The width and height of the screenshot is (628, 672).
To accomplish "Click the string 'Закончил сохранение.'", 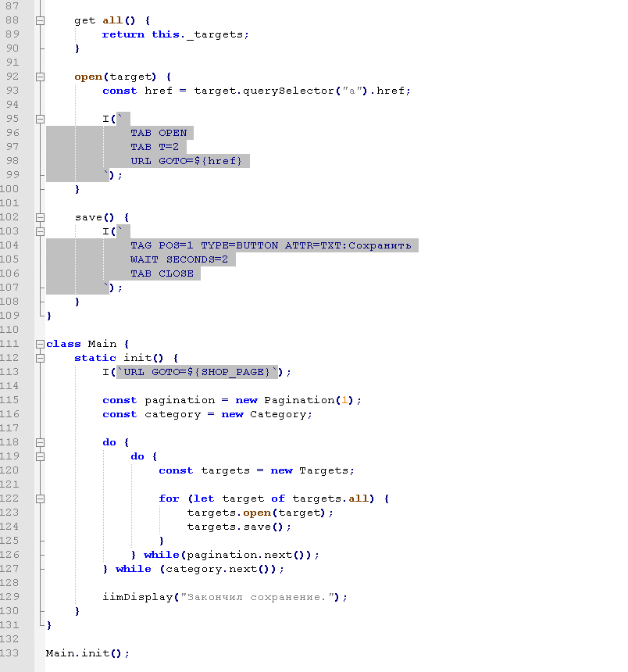I will tap(258, 597).
